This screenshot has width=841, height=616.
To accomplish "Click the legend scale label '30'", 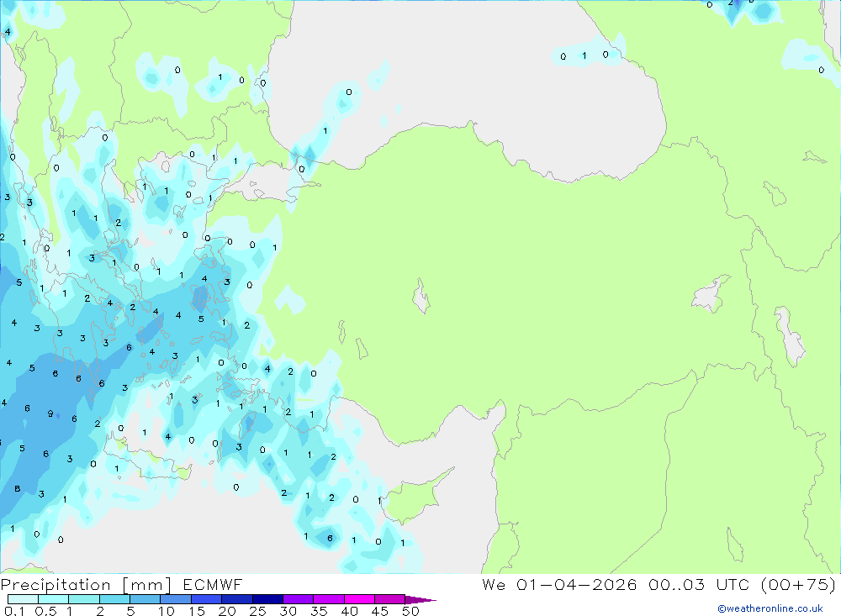I will (x=288, y=611).
